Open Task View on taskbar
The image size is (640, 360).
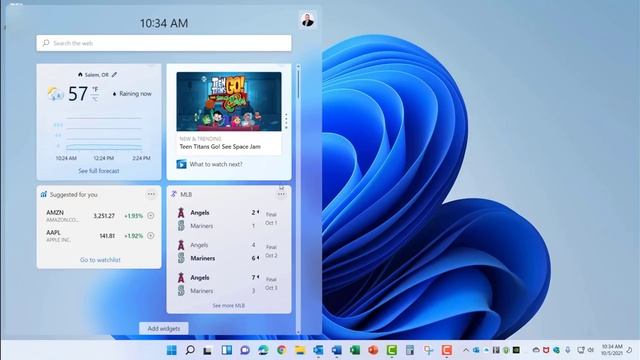point(207,350)
